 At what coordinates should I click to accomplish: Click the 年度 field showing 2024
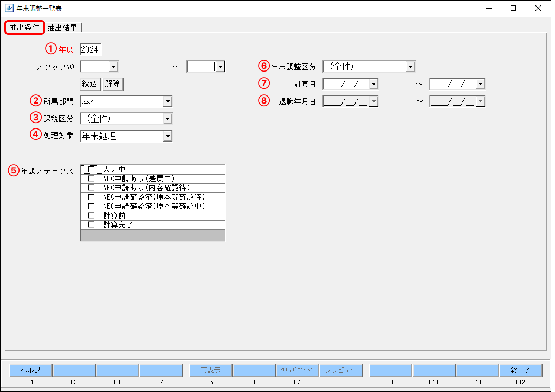pyautogui.click(x=91, y=49)
